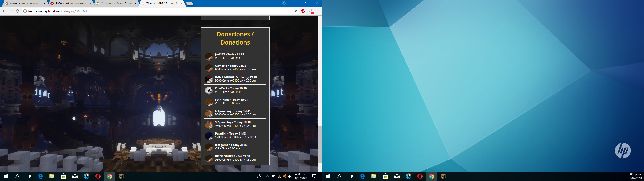This screenshot has width=644, height=181.
Task: Reload the Tienda page
Action: click(17, 11)
